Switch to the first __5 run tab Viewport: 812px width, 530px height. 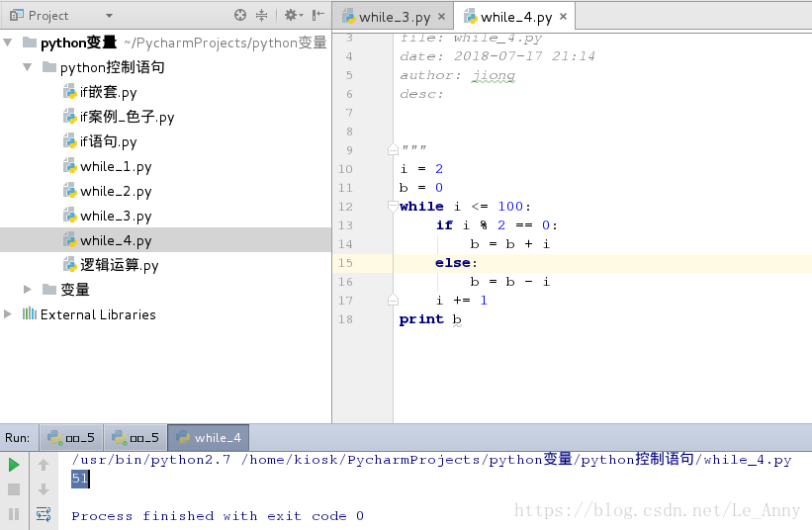(x=71, y=437)
